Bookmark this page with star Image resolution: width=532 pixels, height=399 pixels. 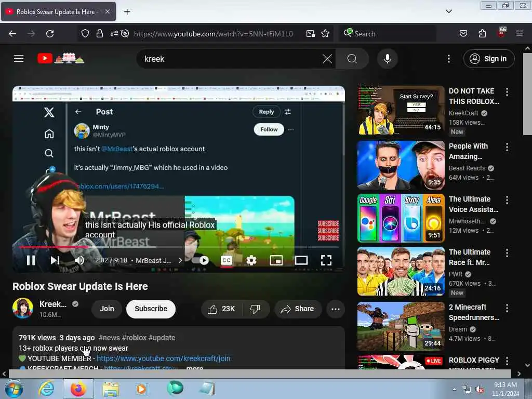(x=325, y=34)
